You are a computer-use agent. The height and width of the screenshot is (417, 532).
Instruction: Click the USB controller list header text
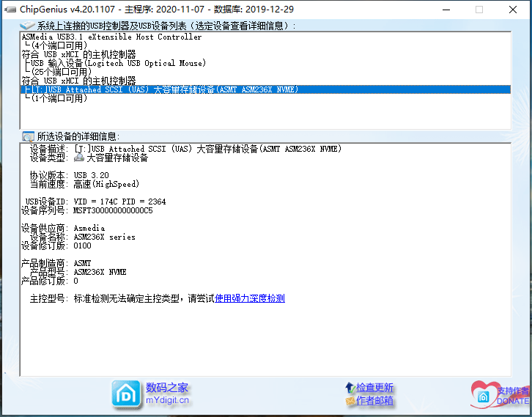(x=166, y=26)
